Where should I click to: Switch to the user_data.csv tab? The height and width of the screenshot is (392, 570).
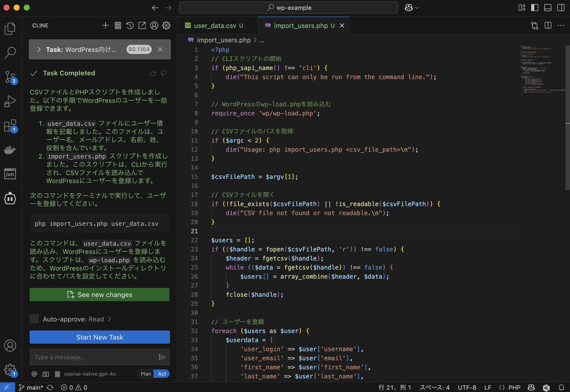click(215, 26)
